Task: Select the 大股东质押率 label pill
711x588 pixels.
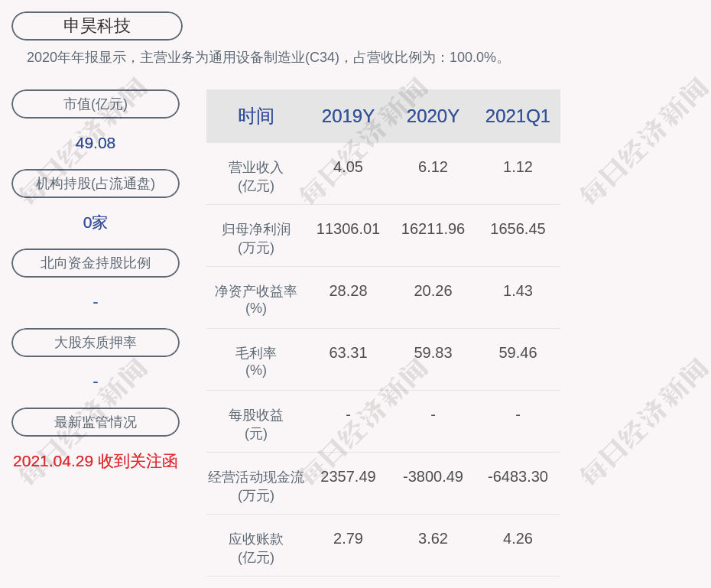Action: click(96, 343)
